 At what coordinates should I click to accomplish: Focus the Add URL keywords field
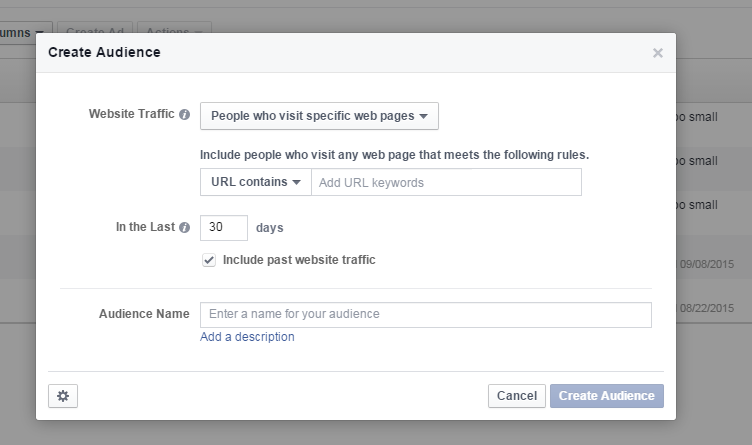(446, 182)
